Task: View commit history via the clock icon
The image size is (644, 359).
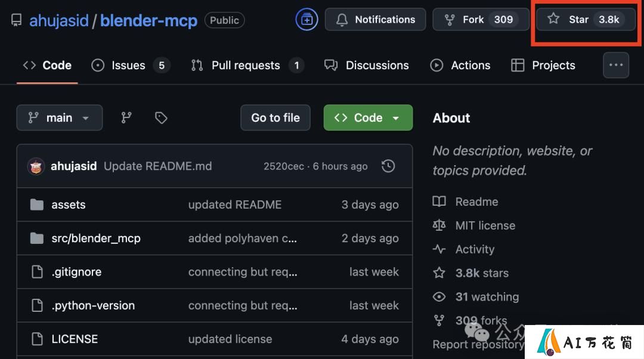Action: click(x=388, y=166)
